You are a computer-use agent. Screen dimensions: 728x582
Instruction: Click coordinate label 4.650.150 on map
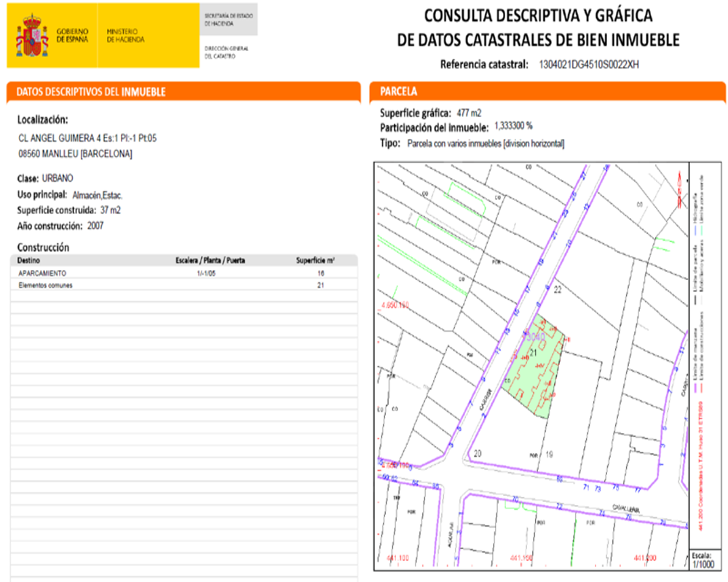click(395, 306)
